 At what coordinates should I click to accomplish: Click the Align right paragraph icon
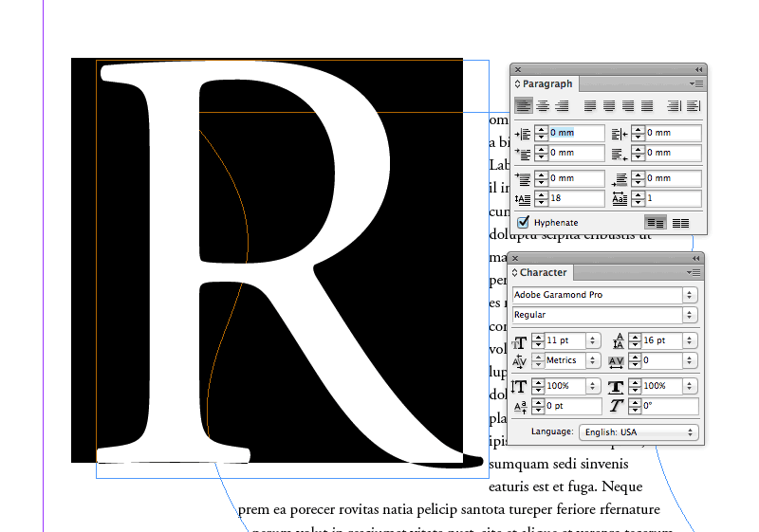(562, 106)
